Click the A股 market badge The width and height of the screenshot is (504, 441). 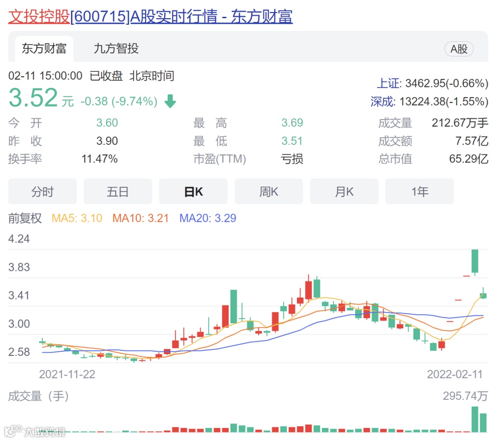(459, 49)
